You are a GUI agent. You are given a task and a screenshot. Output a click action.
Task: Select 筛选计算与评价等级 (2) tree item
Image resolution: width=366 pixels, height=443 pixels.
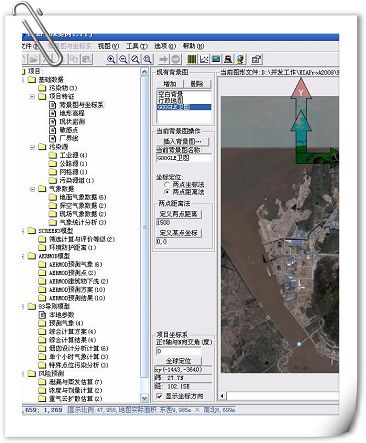point(82,239)
